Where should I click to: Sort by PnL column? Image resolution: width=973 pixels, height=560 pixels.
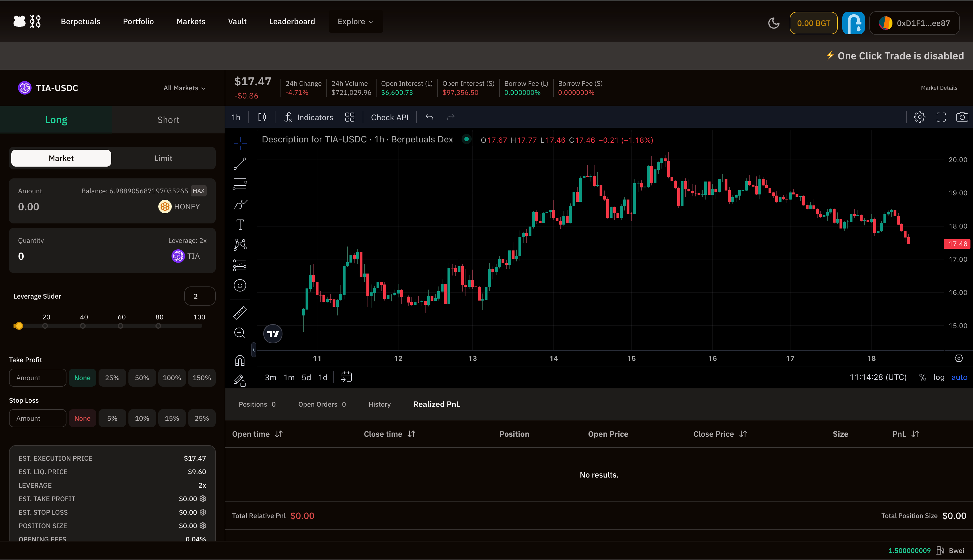coord(906,434)
